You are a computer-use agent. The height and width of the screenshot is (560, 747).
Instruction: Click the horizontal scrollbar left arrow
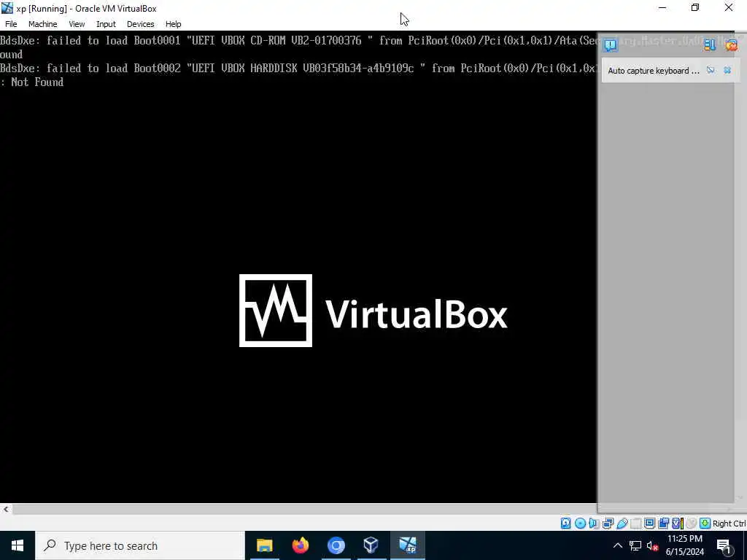pyautogui.click(x=6, y=509)
